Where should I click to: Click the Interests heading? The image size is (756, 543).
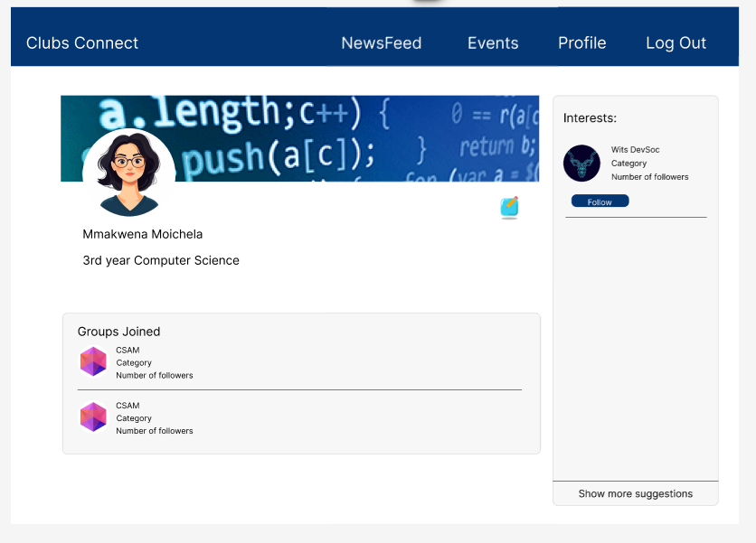[x=590, y=118]
